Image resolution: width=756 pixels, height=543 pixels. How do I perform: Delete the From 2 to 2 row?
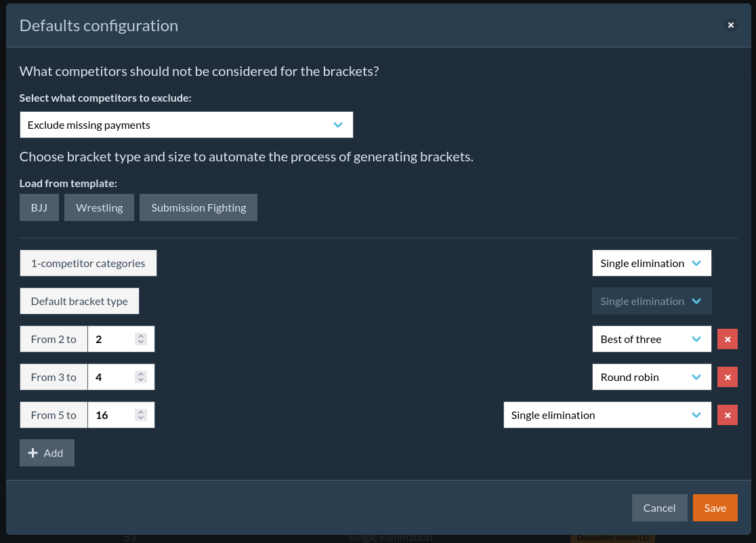click(x=728, y=339)
